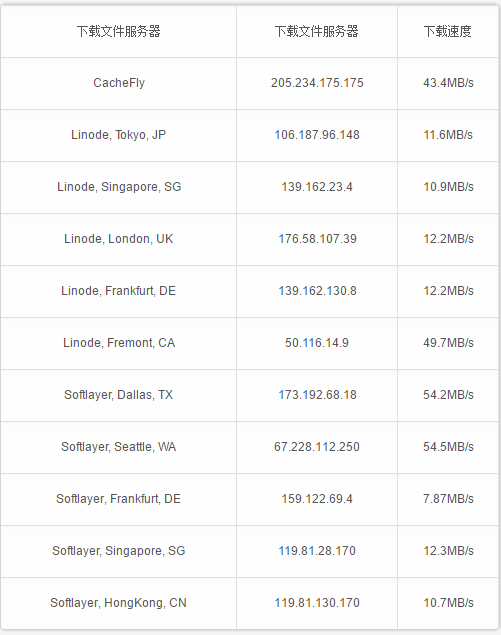Select the Linode, Tokyo, JP row label

(x=119, y=135)
